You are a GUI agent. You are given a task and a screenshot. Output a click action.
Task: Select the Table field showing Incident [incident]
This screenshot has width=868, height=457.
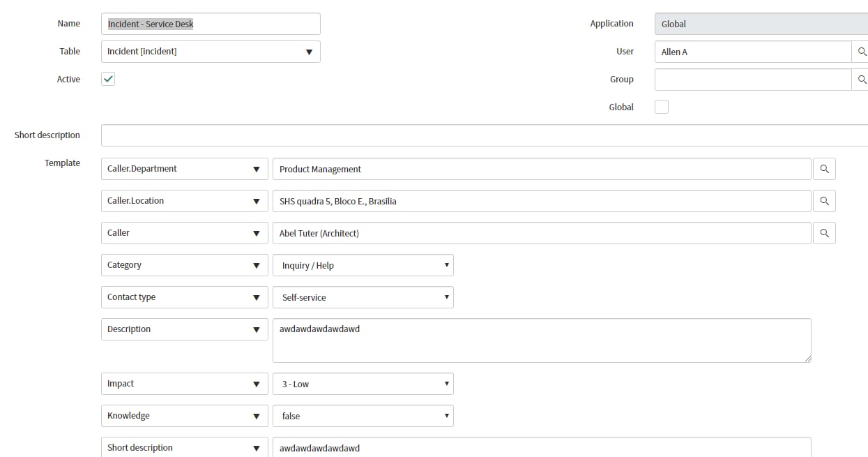coord(195,51)
